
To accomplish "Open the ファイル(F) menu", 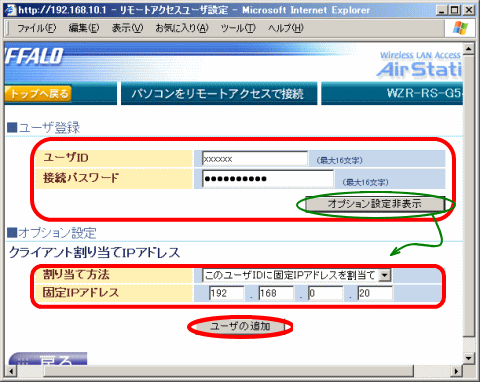I will tap(37, 28).
